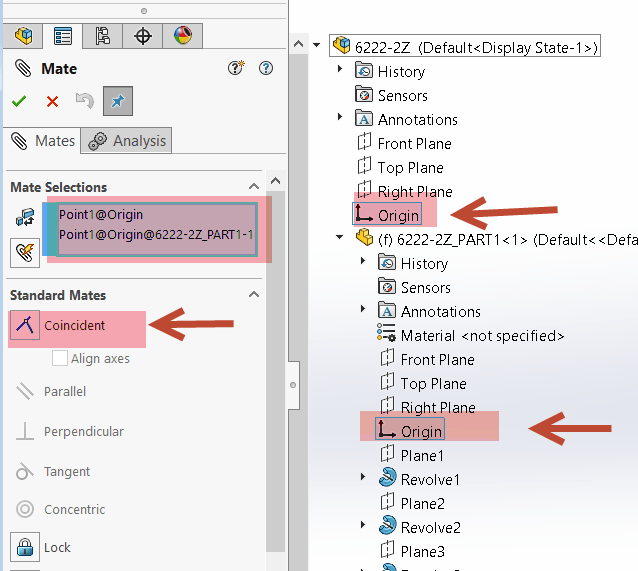The height and width of the screenshot is (571, 638).
Task: Click the What's New help icon with star
Action: tap(236, 68)
